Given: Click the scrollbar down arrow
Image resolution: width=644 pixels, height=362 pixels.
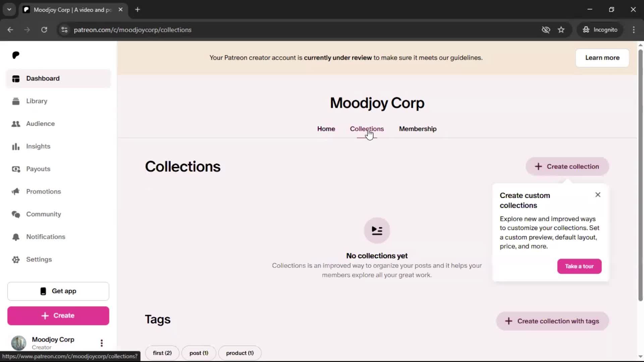Looking at the screenshot, I should 640,357.
